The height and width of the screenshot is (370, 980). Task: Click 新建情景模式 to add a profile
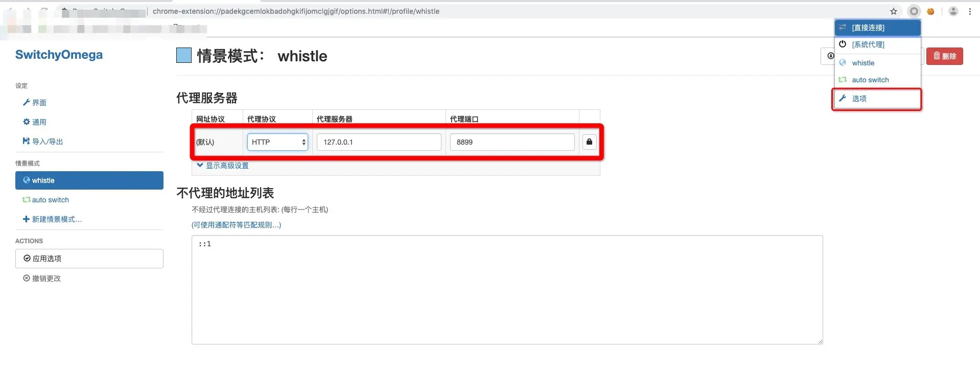tap(53, 219)
